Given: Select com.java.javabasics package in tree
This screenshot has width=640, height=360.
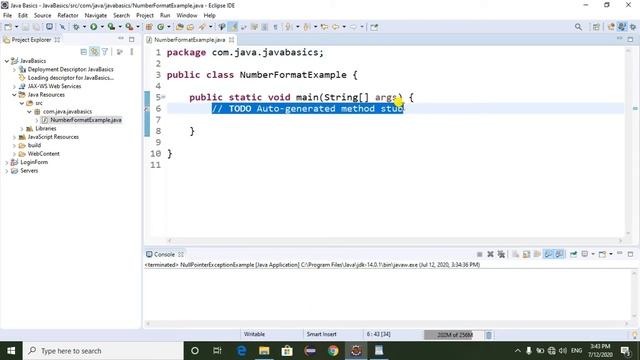Looking at the screenshot, I should [x=67, y=111].
